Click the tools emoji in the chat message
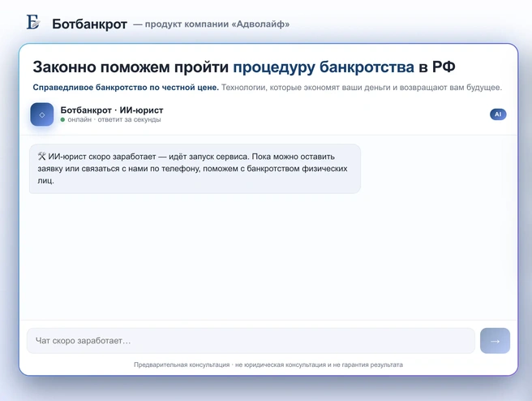The height and width of the screenshot is (401, 532). tap(41, 157)
